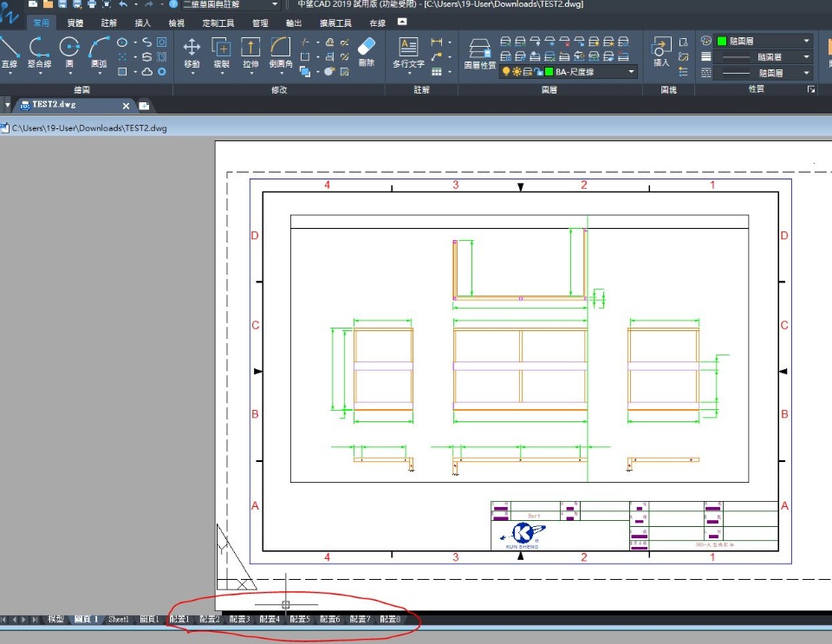Image resolution: width=832 pixels, height=644 pixels.
Task: Click the green object color swatch 隨圖層
Action: [722, 41]
